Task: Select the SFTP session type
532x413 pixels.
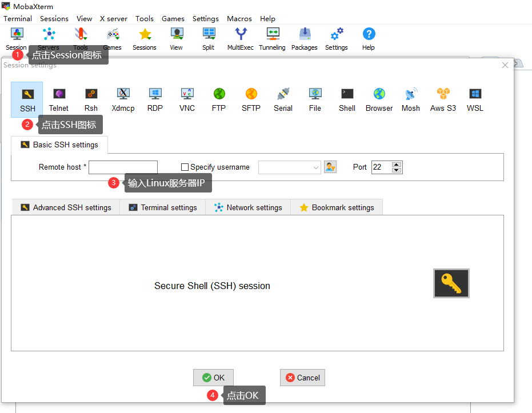Action: pyautogui.click(x=251, y=100)
